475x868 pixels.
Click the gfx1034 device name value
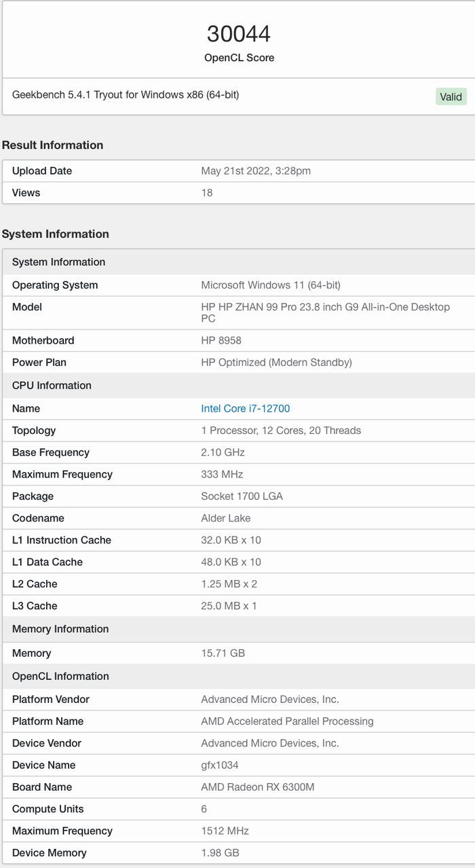click(220, 765)
